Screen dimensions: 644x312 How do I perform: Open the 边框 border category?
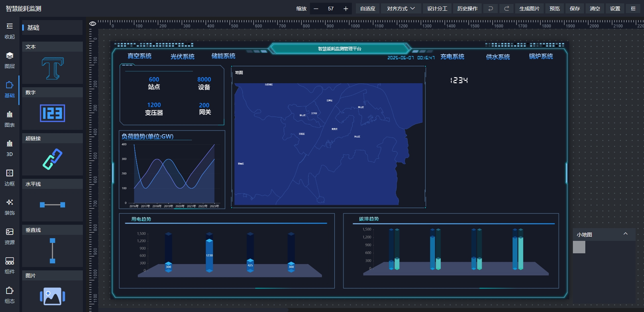click(10, 177)
